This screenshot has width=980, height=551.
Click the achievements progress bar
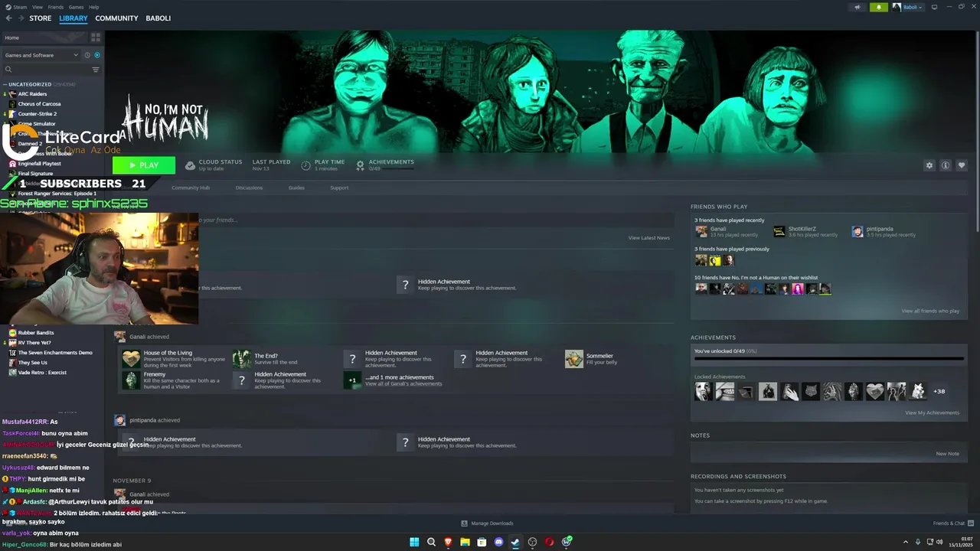(828, 358)
